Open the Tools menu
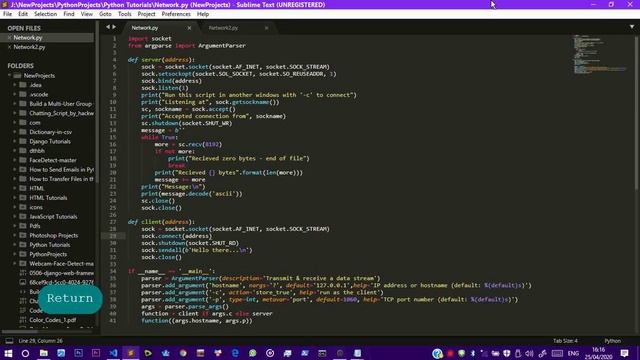The image size is (640, 360). 124,14
